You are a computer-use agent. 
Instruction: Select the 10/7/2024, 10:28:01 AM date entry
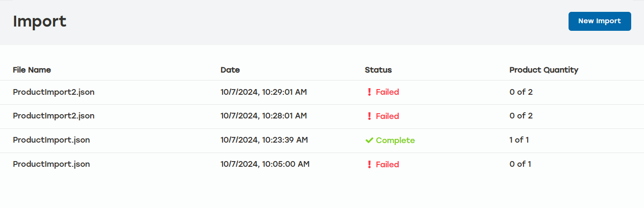[x=263, y=116]
